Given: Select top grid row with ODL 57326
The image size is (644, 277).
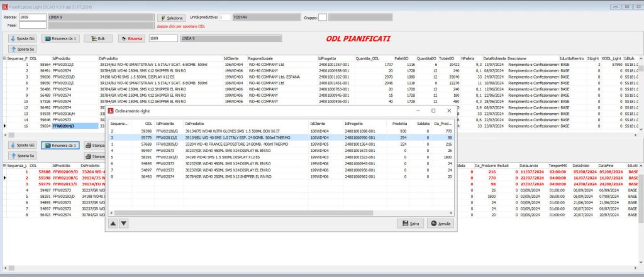Looking at the screenshot, I should (320, 101).
